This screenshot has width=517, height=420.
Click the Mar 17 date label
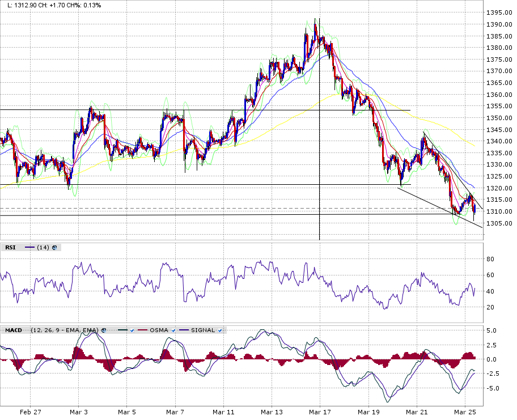[x=320, y=412]
